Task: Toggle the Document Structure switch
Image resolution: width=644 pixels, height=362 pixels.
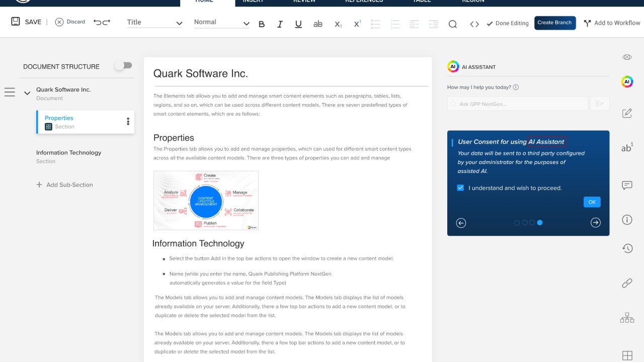Action: click(x=123, y=65)
